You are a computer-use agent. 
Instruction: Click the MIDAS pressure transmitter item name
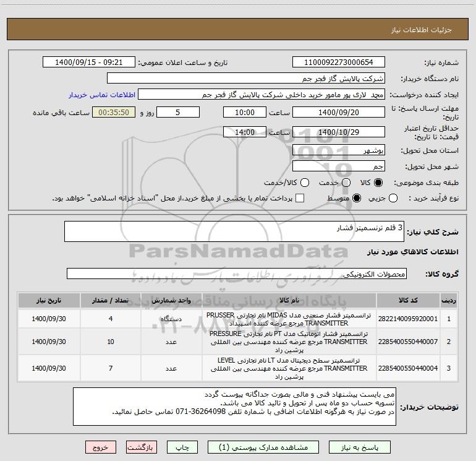coord(289,319)
